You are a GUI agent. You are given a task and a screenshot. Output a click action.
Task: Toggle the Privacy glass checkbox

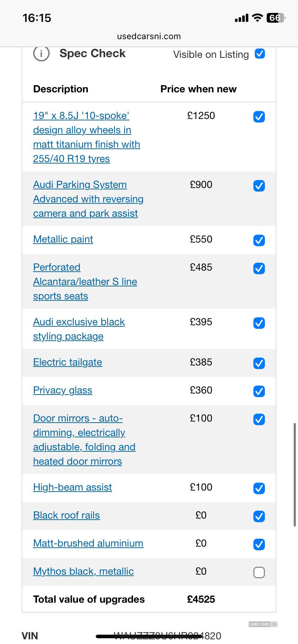coord(259,391)
